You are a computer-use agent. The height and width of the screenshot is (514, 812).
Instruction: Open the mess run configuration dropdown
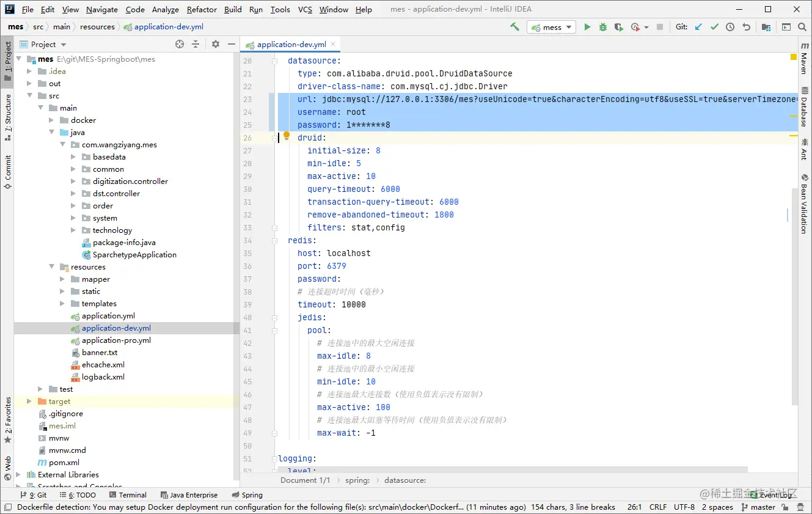552,27
